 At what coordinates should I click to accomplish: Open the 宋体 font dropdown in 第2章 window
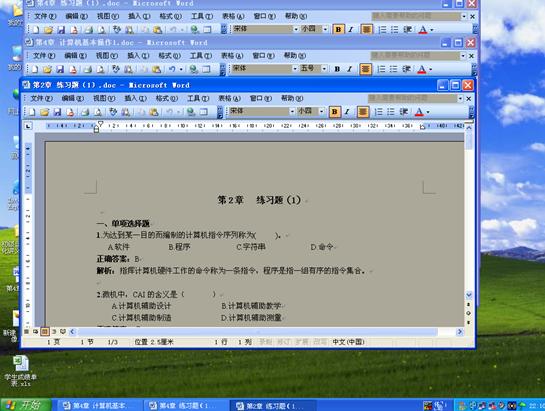[292, 111]
